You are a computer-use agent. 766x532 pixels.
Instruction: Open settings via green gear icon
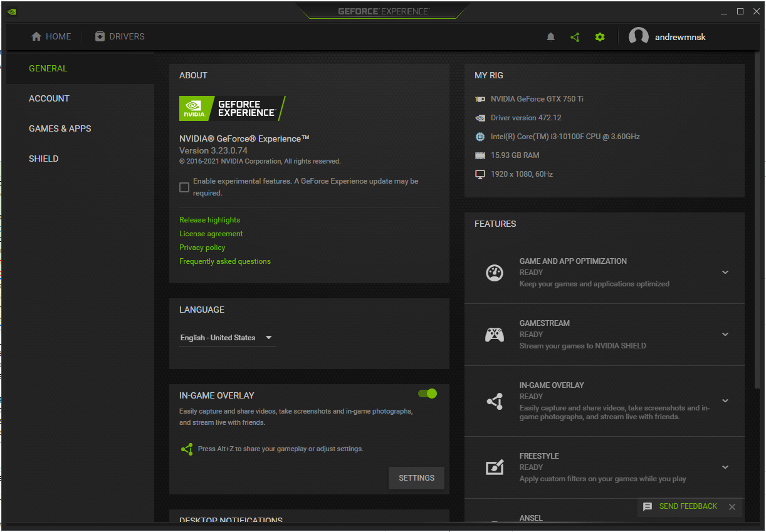pyautogui.click(x=600, y=37)
